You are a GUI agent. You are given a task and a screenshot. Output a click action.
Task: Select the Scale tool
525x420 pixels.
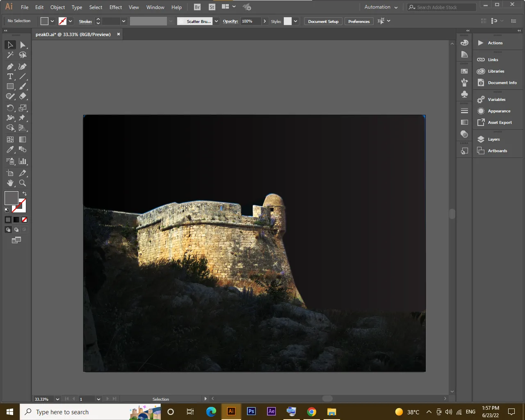[x=23, y=108]
